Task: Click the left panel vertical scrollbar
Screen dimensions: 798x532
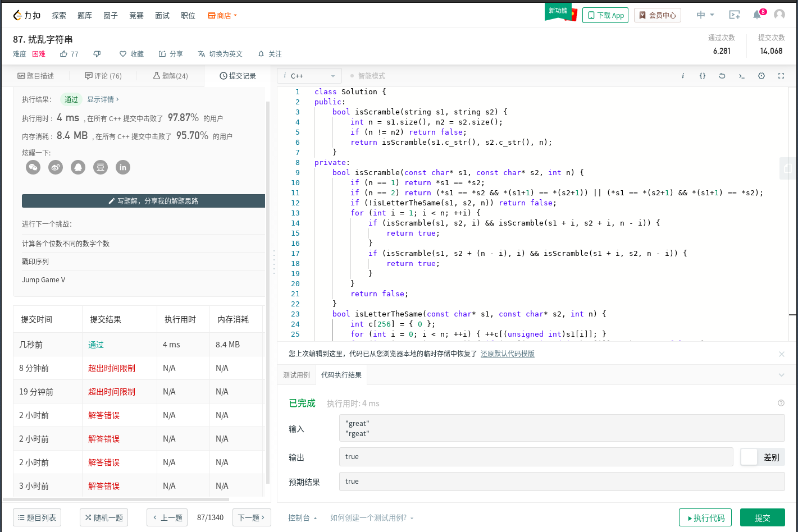Action: click(x=268, y=292)
